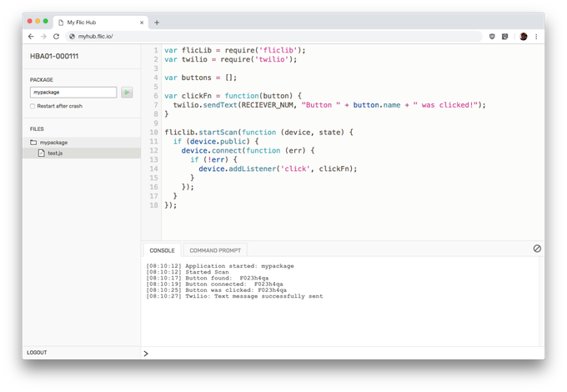Image resolution: width=567 pixels, height=392 pixels.
Task: Close the My Flic Hub browser tab
Action: point(140,23)
